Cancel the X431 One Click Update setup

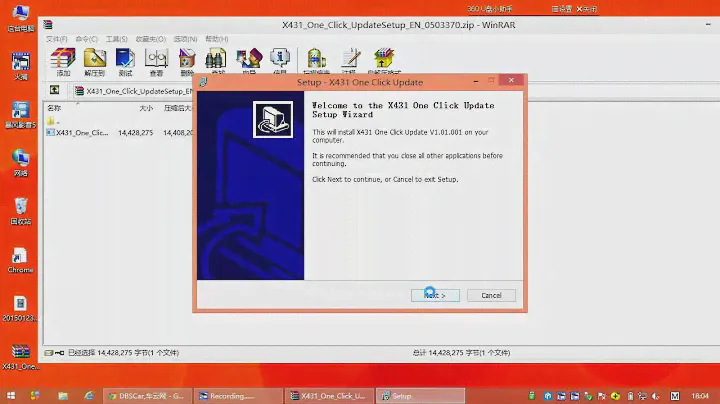coord(491,295)
